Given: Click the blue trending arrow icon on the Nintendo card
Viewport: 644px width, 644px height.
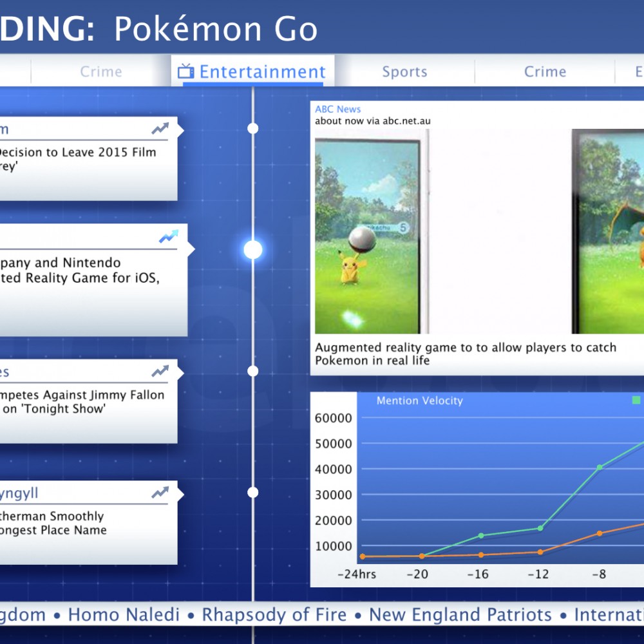Looking at the screenshot, I should pos(169,236).
